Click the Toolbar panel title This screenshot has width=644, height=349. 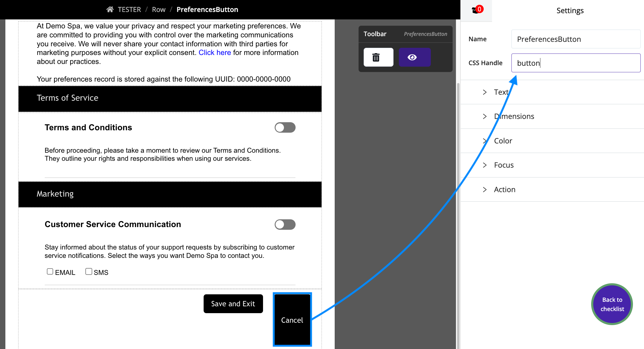tap(375, 34)
